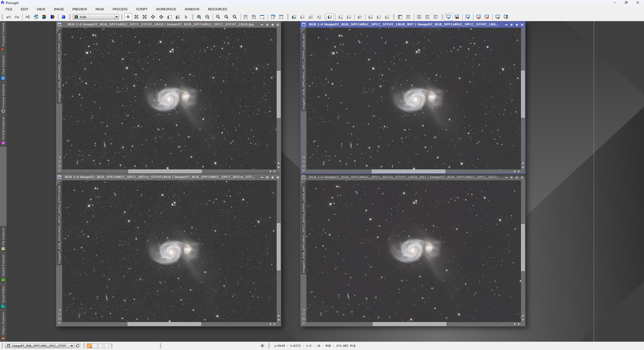Viewport: 644px width, 350px height.
Task: Open the IMAGE menu
Action: tap(59, 9)
